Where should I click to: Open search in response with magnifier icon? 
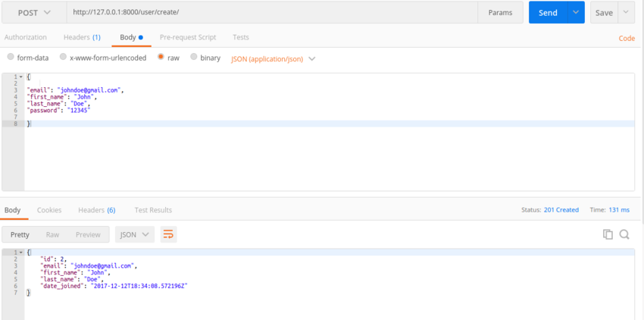(x=624, y=234)
